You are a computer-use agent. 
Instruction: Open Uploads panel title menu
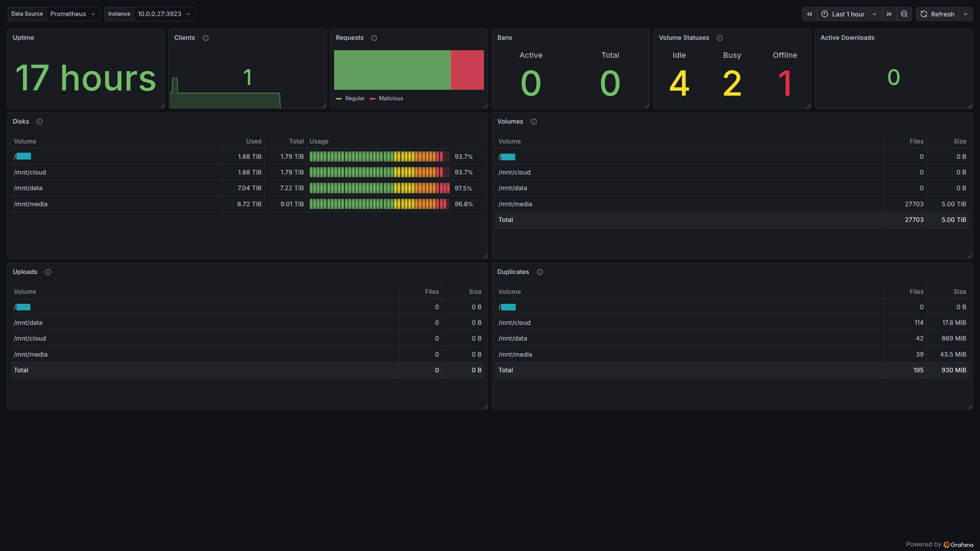[25, 272]
